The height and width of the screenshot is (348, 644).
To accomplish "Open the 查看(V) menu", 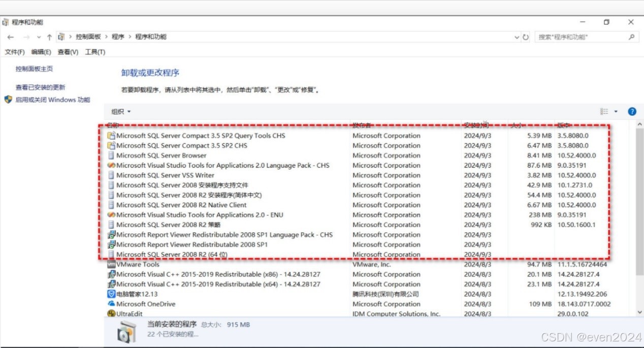I will click(x=68, y=52).
